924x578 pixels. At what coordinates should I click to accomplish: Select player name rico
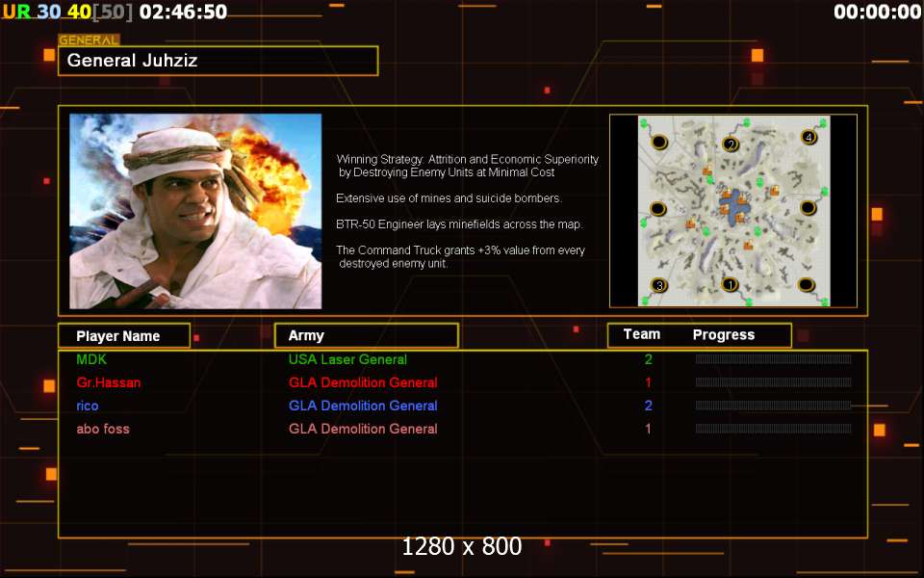[88, 406]
